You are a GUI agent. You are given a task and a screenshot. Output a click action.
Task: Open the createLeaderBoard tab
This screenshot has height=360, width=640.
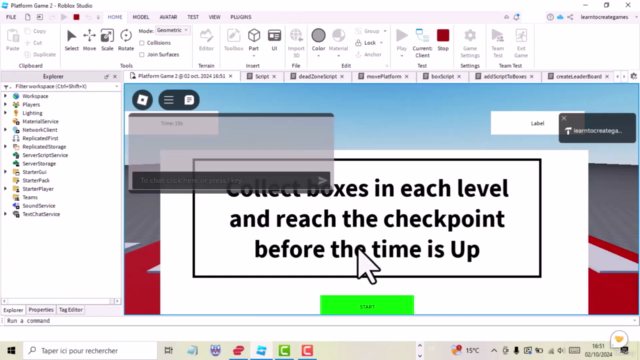[579, 76]
